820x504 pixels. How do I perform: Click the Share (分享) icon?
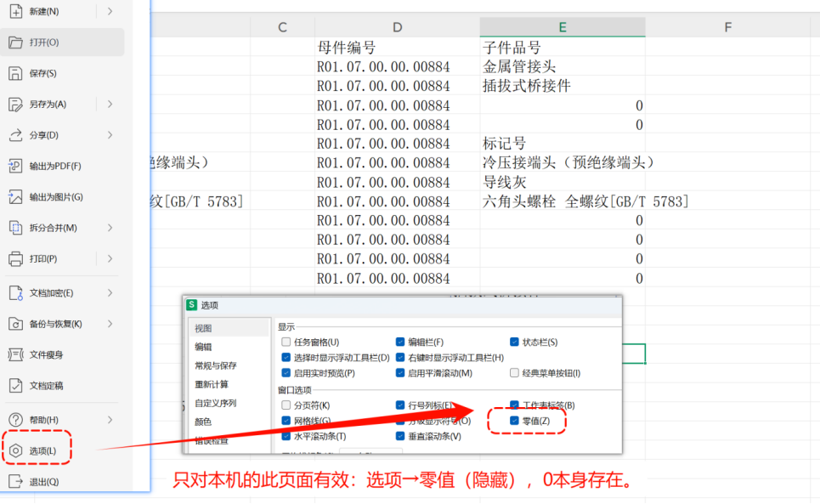[15, 135]
